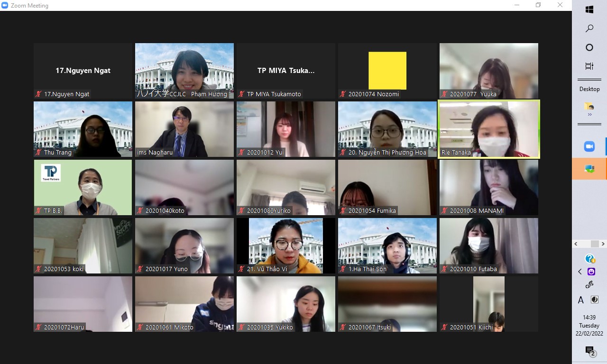
Task: Click the orange highlighted network app icon
Action: pyautogui.click(x=589, y=169)
